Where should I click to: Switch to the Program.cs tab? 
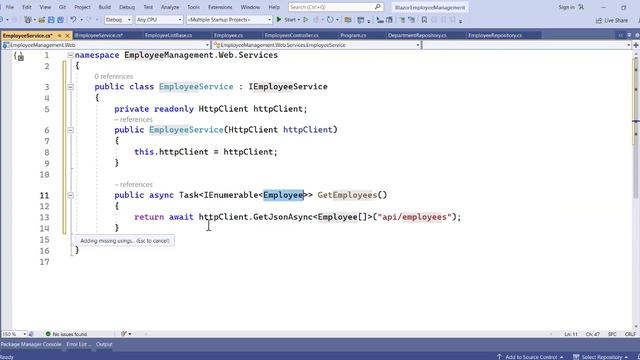[353, 36]
